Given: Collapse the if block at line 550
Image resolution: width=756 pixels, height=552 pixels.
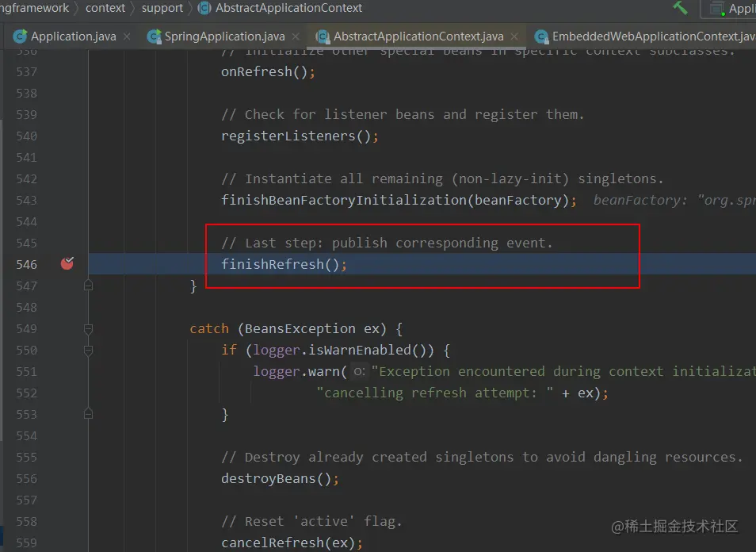Looking at the screenshot, I should coord(88,351).
